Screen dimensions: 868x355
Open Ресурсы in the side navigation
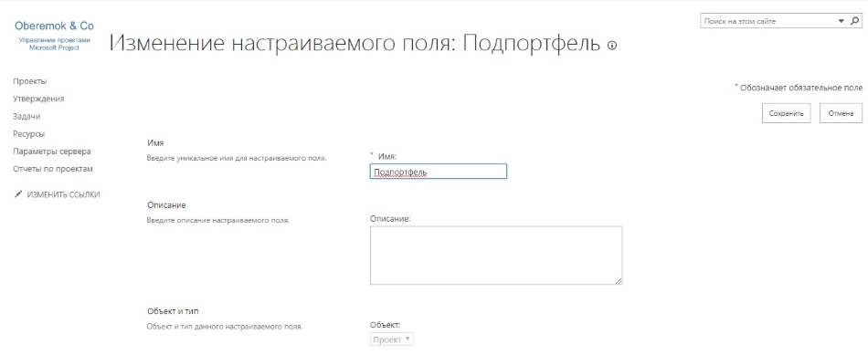[29, 134]
